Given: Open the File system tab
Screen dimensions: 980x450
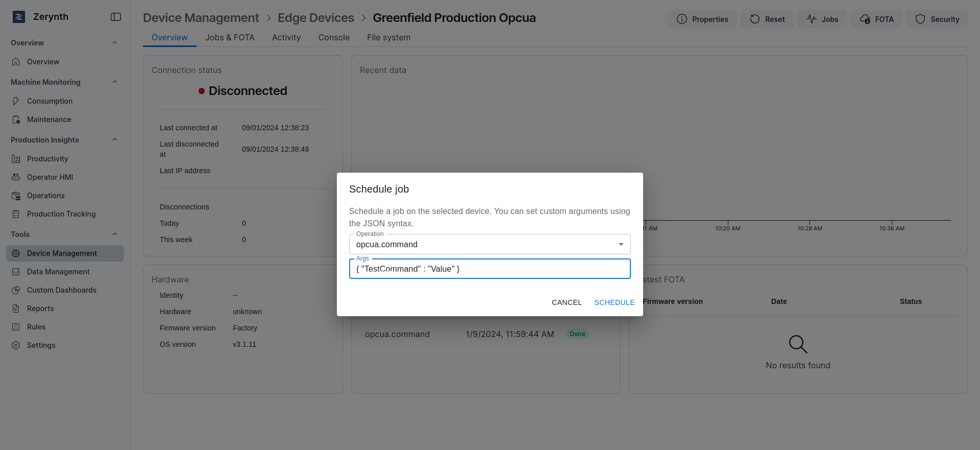Looking at the screenshot, I should [x=388, y=37].
